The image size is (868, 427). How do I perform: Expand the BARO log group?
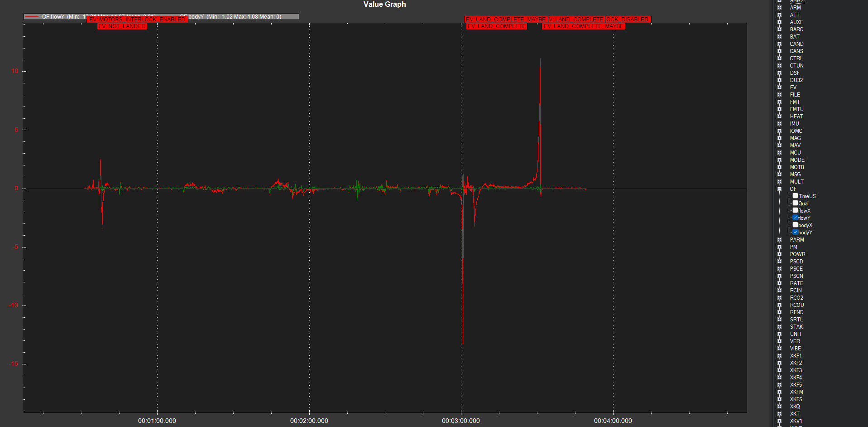[x=779, y=29]
